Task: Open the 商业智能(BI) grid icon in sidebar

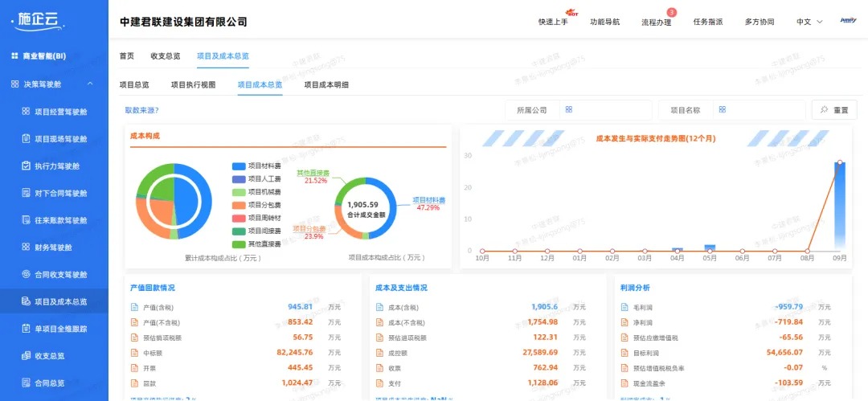Action: 14,56
